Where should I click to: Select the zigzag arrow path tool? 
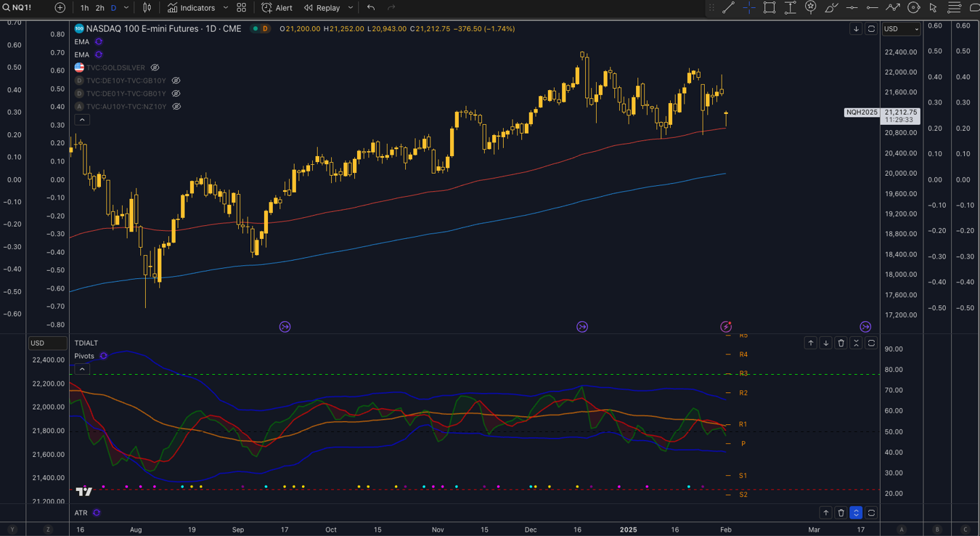click(894, 8)
